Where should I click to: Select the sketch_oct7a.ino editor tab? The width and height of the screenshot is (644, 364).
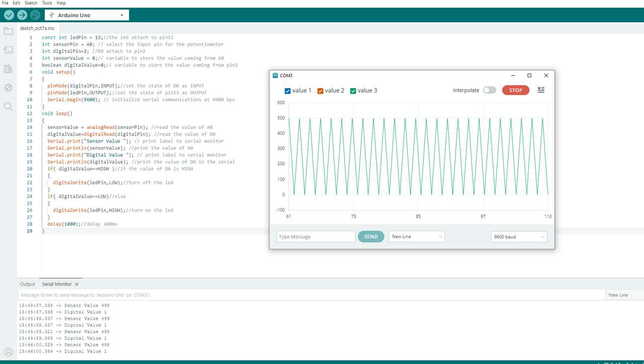(37, 28)
